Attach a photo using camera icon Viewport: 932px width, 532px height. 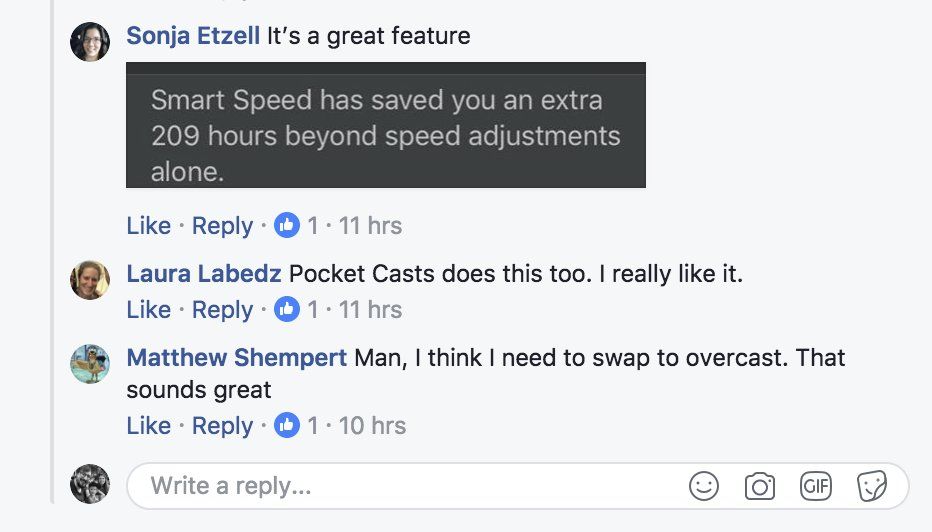tap(760, 486)
